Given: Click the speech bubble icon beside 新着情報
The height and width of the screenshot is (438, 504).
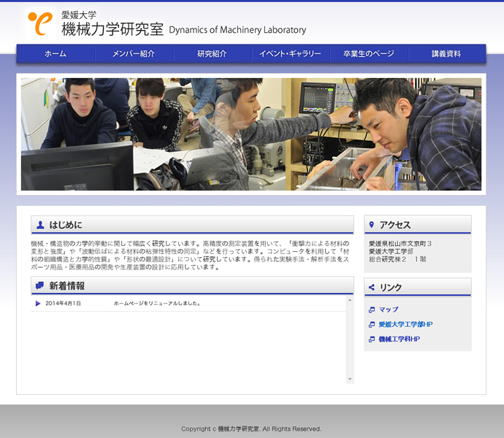Looking at the screenshot, I should 40,285.
